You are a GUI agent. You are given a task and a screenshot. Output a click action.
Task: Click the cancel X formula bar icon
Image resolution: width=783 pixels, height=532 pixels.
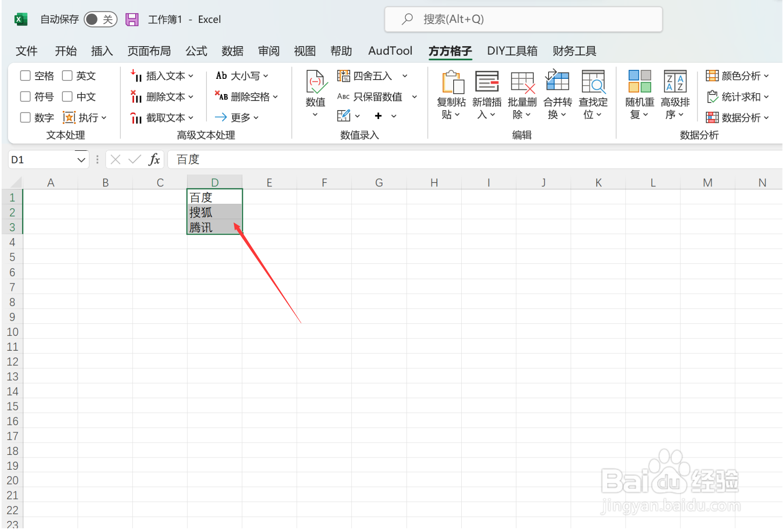point(115,160)
